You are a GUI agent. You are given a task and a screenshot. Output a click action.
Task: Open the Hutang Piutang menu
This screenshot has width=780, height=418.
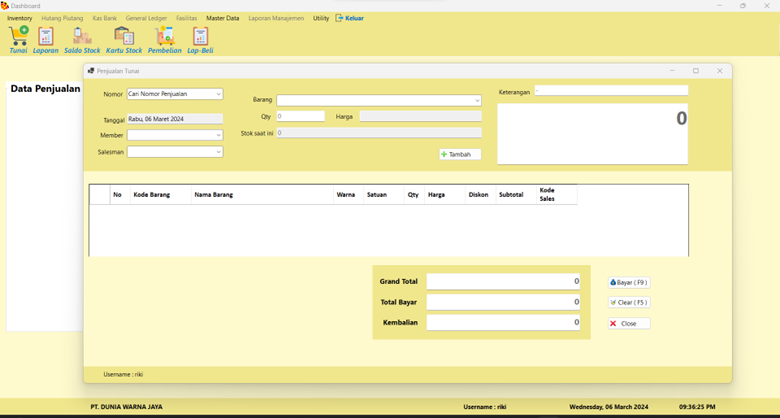(62, 18)
